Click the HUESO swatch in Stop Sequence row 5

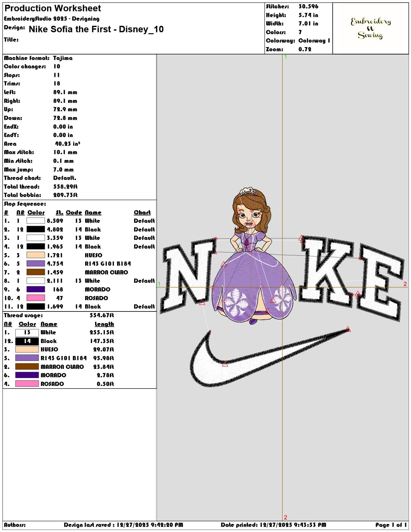(35, 255)
